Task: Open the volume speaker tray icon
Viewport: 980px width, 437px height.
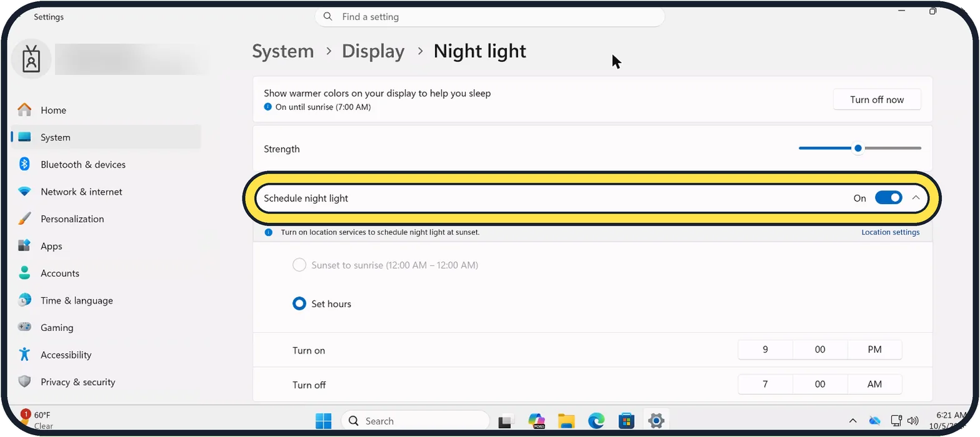Action: [x=913, y=421]
